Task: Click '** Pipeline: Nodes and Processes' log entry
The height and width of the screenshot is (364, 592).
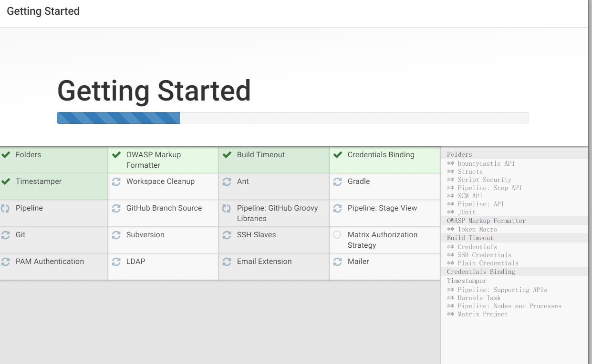Action: pyautogui.click(x=504, y=306)
